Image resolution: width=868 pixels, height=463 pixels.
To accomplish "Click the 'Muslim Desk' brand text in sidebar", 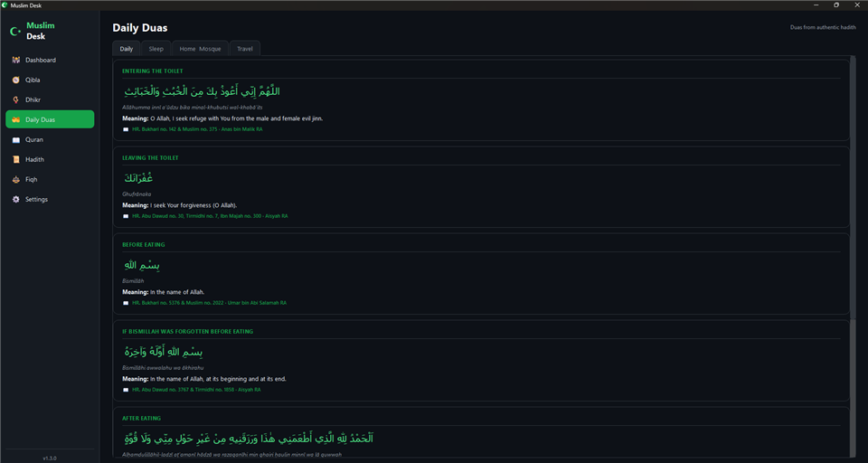I will coord(41,31).
